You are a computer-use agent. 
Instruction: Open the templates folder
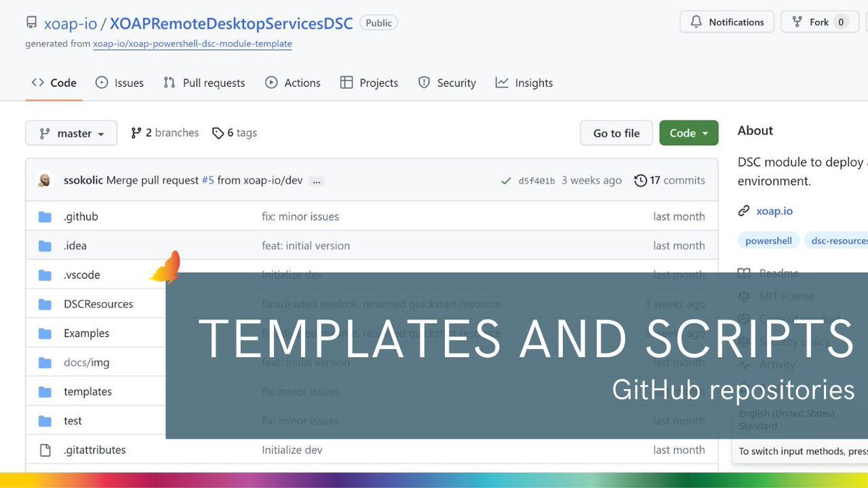(88, 391)
